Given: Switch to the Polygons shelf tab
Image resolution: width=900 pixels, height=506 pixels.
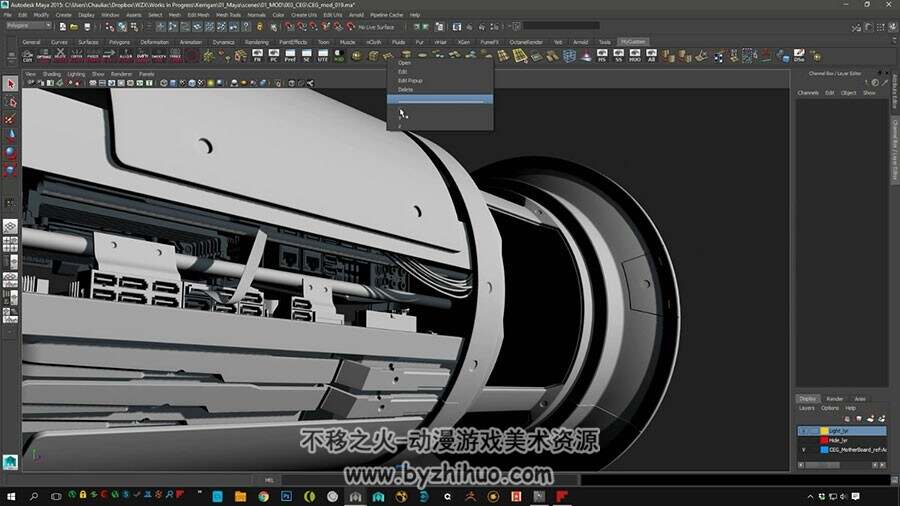Looking at the screenshot, I should click(119, 42).
